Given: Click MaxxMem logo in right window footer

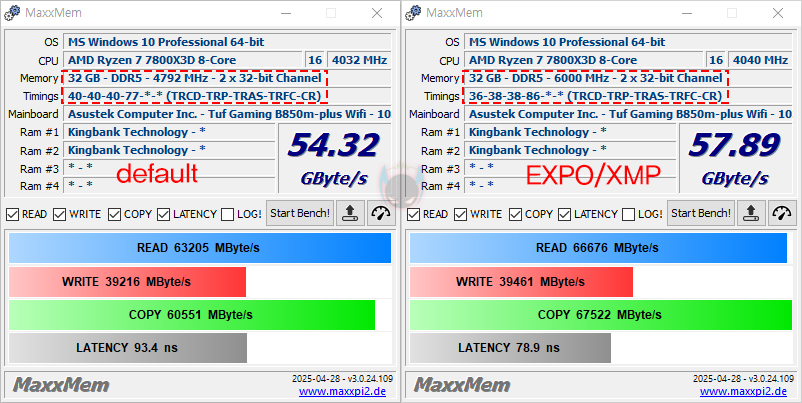Looking at the screenshot, I should tap(462, 385).
